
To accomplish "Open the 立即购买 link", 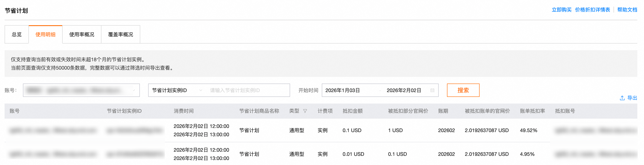I will [562, 10].
